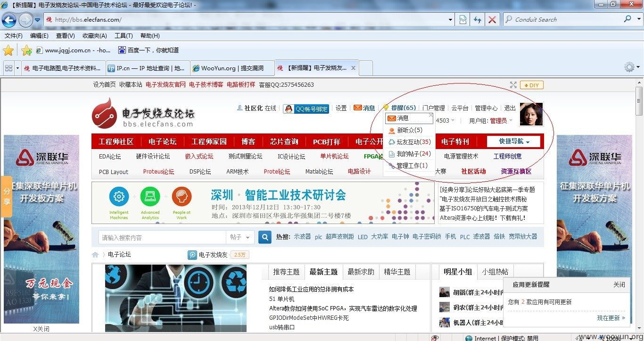Screen dimensions: 644x341
Task: Select the 小组热帖 tab
Action: [495, 272]
